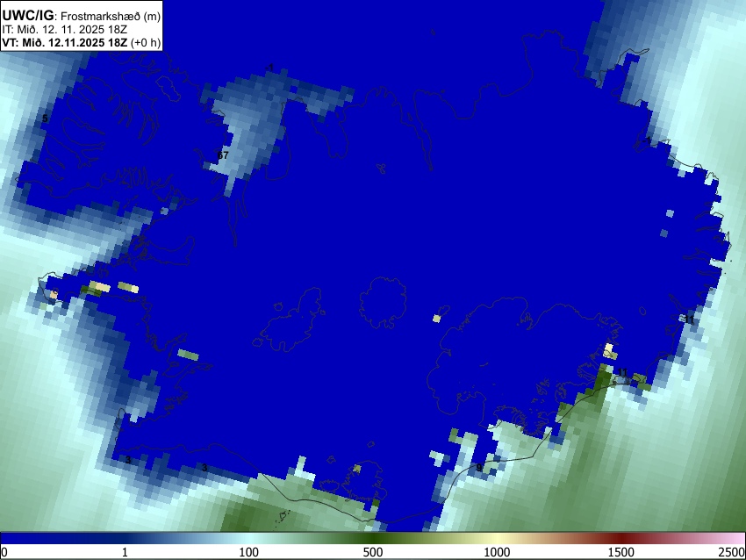Viewport: 746px width, 560px height.
Task: Click the station value '5' on the map
Action: (45, 118)
